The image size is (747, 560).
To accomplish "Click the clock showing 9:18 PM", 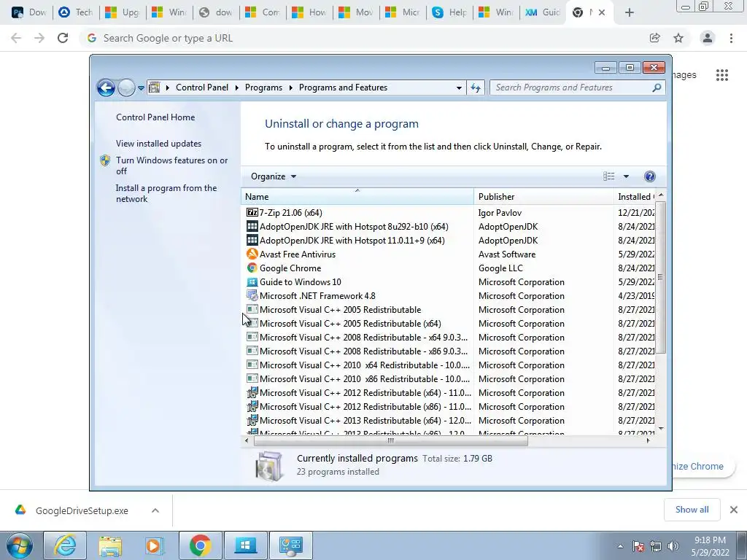I will 710,540.
